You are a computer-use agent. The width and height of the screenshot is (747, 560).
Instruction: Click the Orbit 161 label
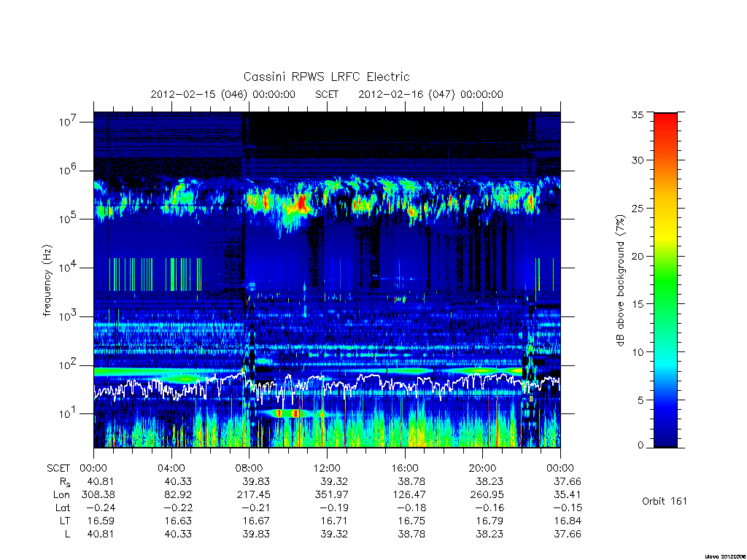click(x=664, y=501)
